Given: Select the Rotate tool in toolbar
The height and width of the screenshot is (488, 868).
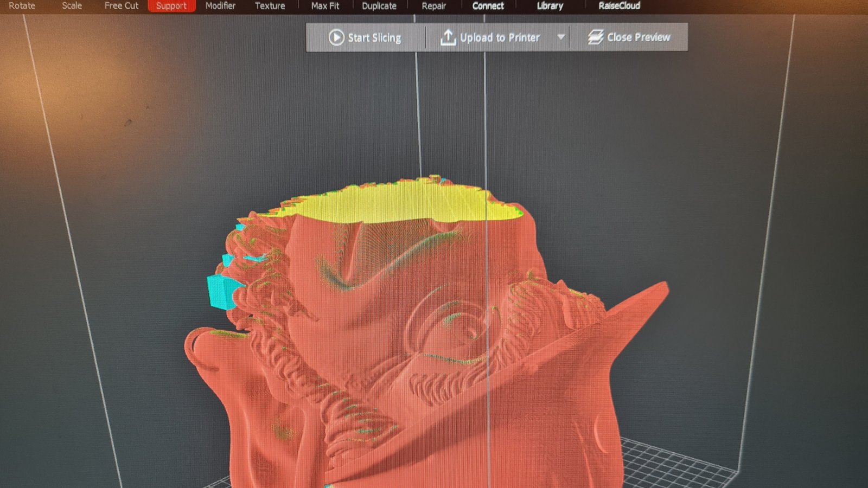Looking at the screenshot, I should (22, 6).
